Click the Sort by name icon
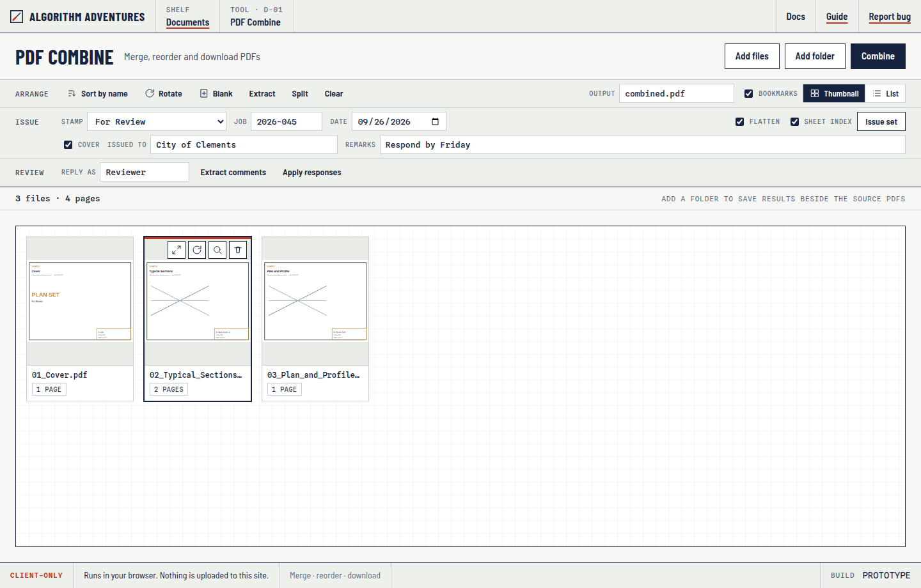921x588 pixels. (x=72, y=93)
